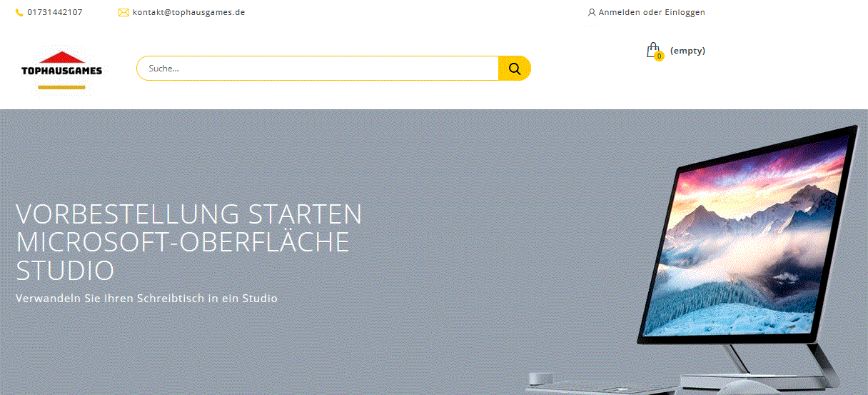Open the Anmelden oder Einloggen link
The image size is (868, 395).
coord(652,12)
